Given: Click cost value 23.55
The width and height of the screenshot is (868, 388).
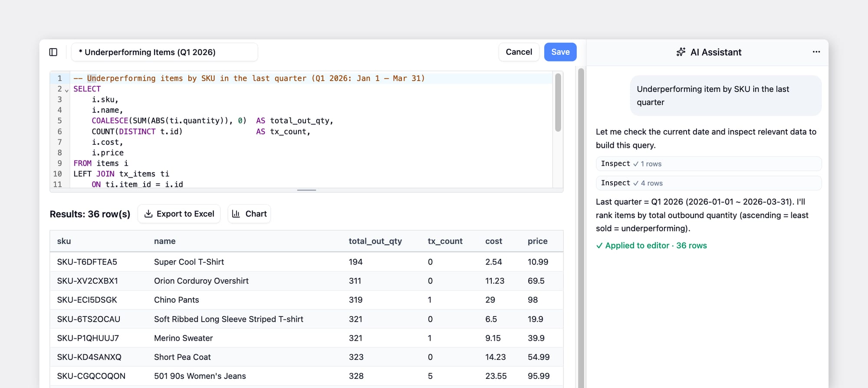Looking at the screenshot, I should tap(496, 376).
